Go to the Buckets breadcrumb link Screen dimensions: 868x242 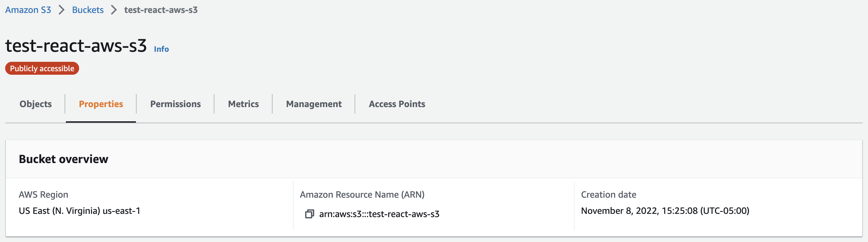coord(88,10)
